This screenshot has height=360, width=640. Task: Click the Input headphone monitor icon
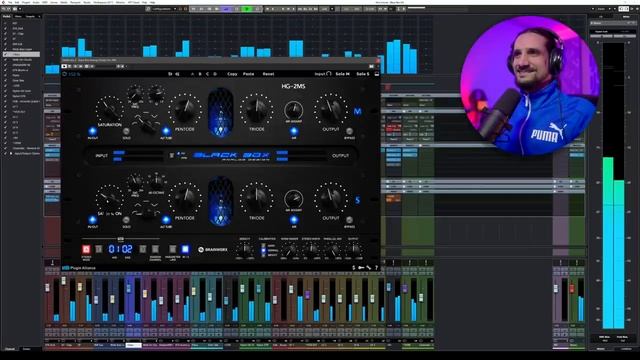(x=329, y=74)
